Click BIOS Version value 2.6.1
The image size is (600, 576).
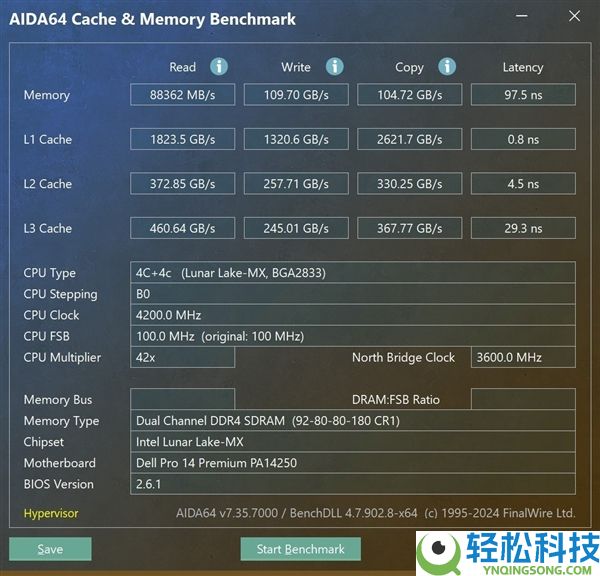click(353, 484)
